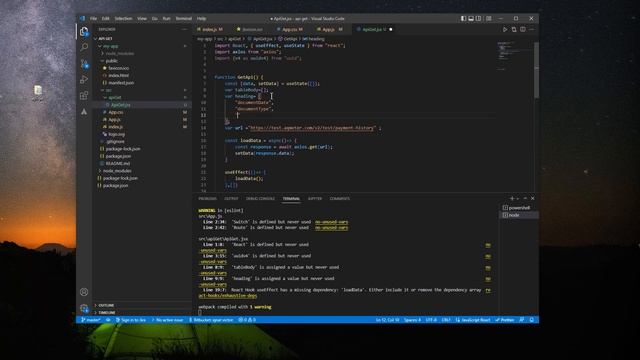Open editor More Actions ellipsis
The height and width of the screenshot is (360, 640).
click(531, 29)
